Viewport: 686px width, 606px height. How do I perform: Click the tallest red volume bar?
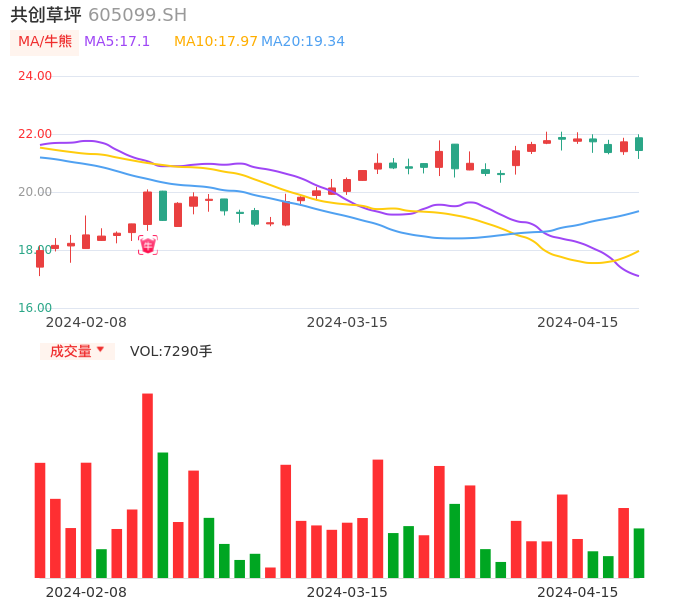pyautogui.click(x=147, y=485)
